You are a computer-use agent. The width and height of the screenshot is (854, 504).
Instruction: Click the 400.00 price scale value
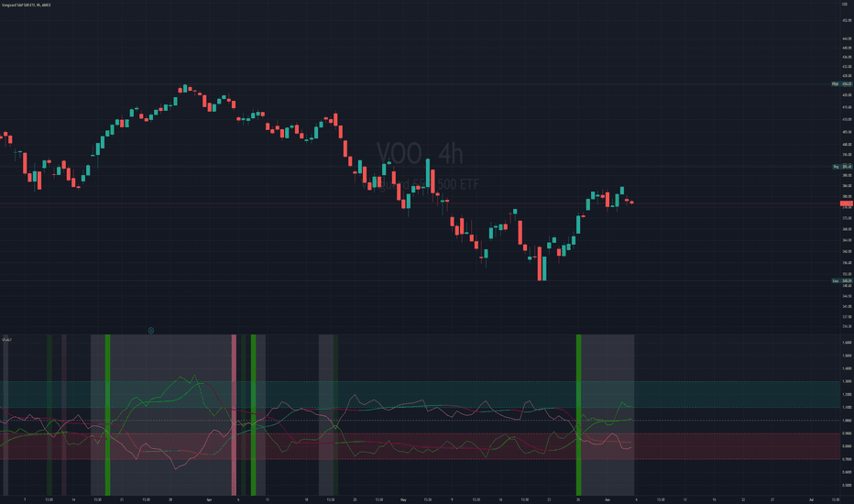click(847, 145)
